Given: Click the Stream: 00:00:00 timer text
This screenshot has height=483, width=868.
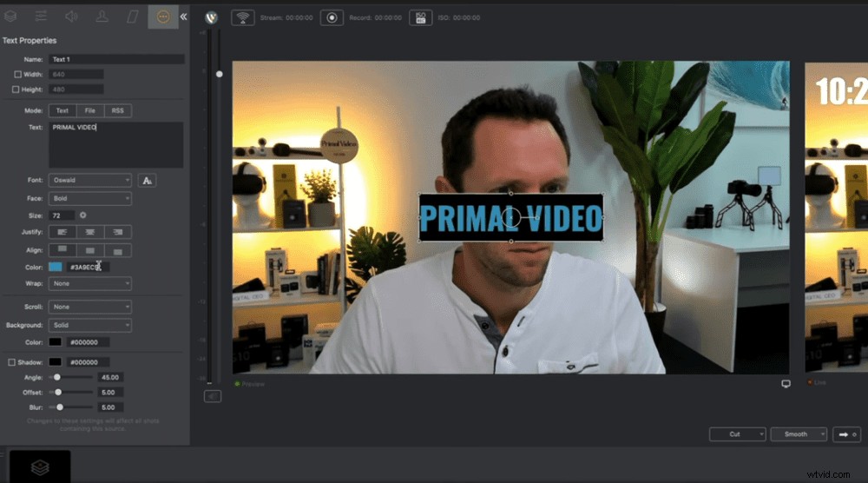Looking at the screenshot, I should (286, 17).
